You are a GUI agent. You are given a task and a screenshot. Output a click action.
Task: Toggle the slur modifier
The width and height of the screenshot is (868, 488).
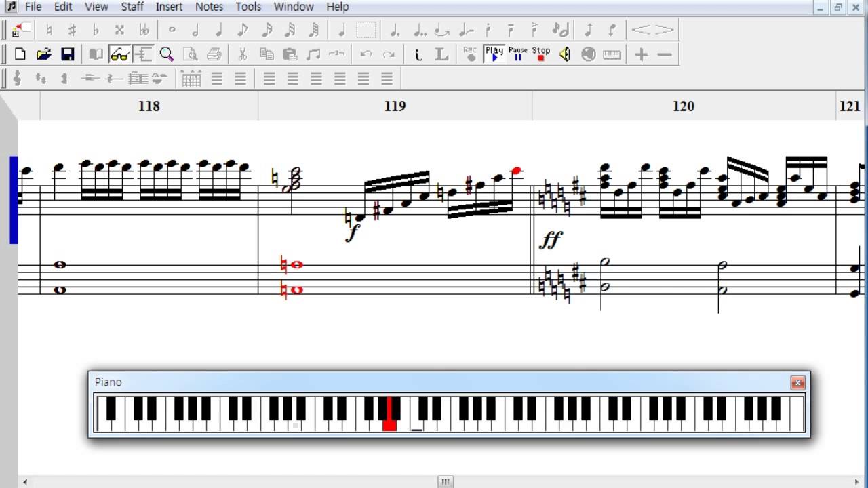[466, 30]
